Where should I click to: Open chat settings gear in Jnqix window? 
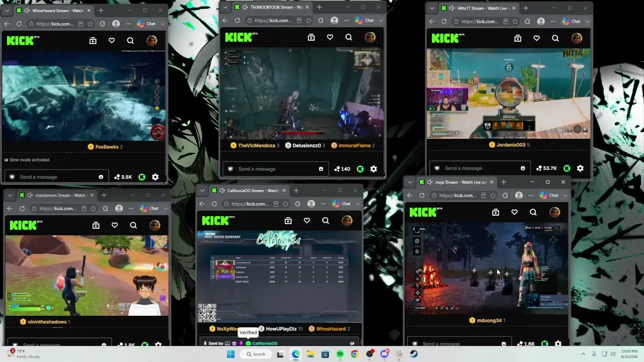coord(558,344)
